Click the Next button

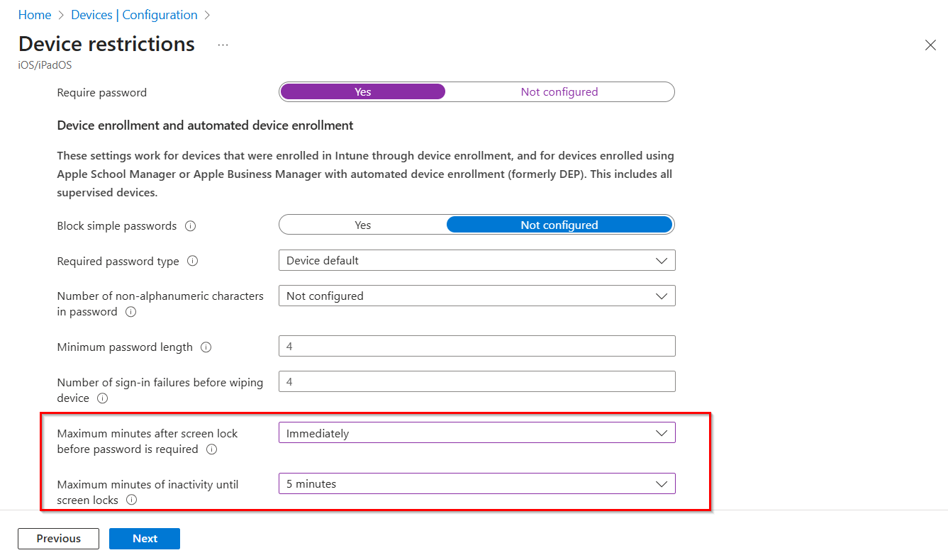[x=144, y=538]
